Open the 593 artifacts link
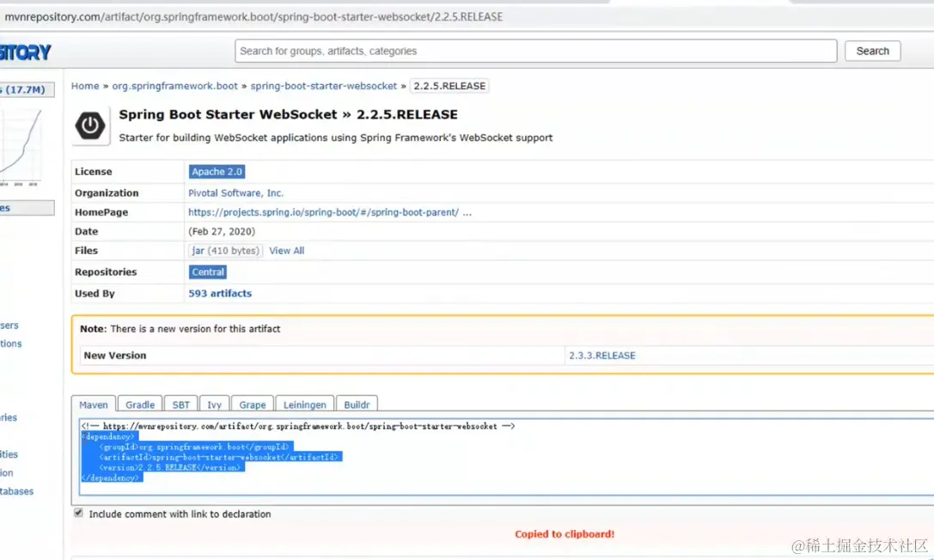The width and height of the screenshot is (934, 560). [220, 294]
